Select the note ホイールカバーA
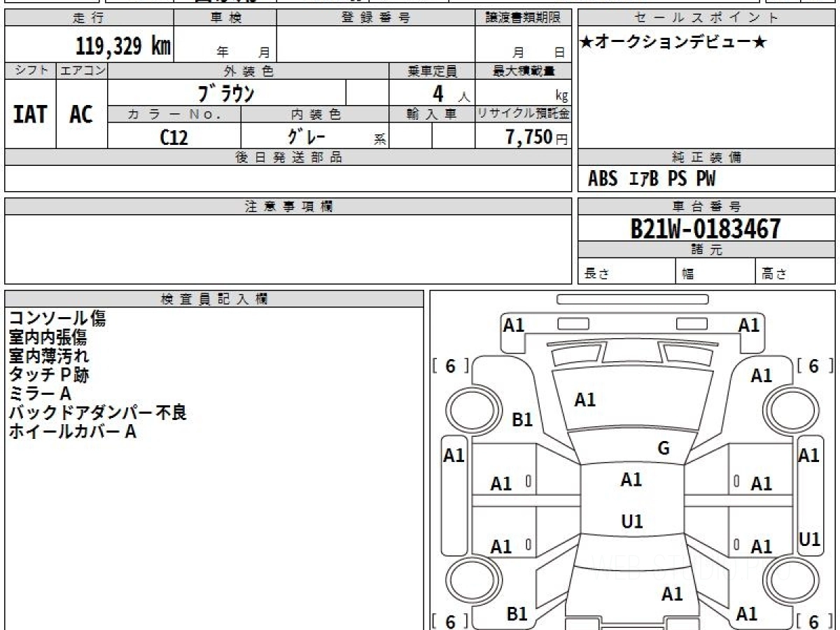Image resolution: width=840 pixels, height=630 pixels. click(x=72, y=431)
